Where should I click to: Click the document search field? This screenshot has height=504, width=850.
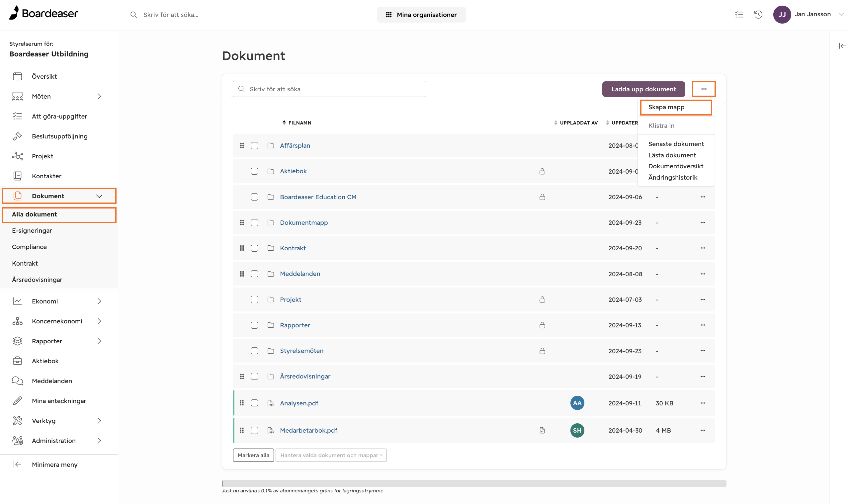tap(329, 89)
